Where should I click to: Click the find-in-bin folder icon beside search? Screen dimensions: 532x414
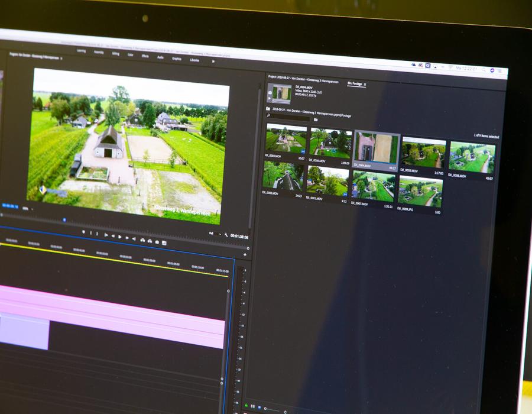pos(316,119)
